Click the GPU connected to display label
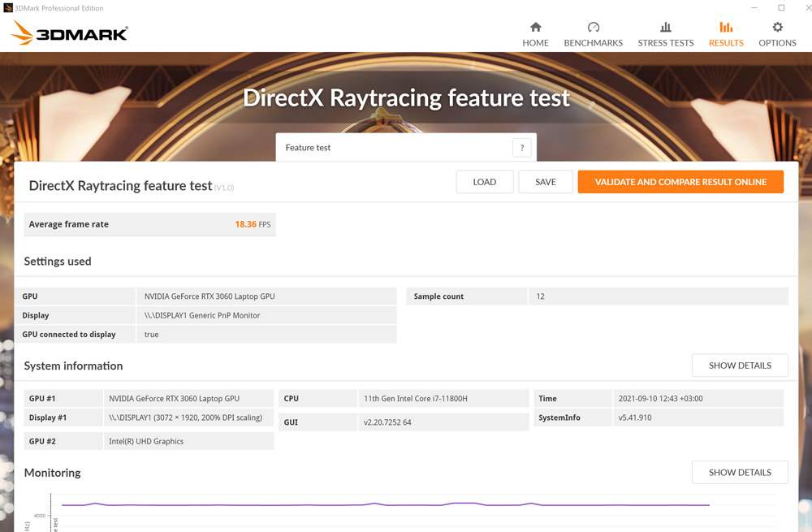 (x=69, y=335)
